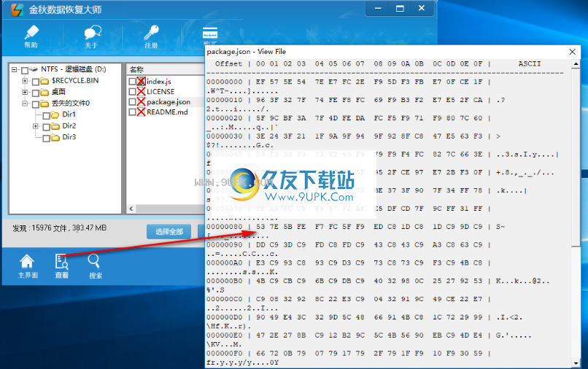
Task: Check the Dir1 folder checkbox
Action: (46, 115)
